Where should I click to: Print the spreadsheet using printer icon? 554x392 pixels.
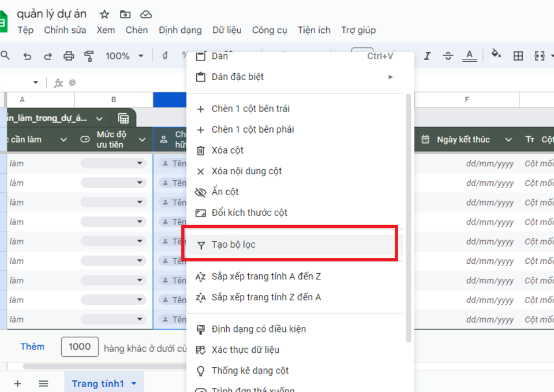click(x=69, y=56)
